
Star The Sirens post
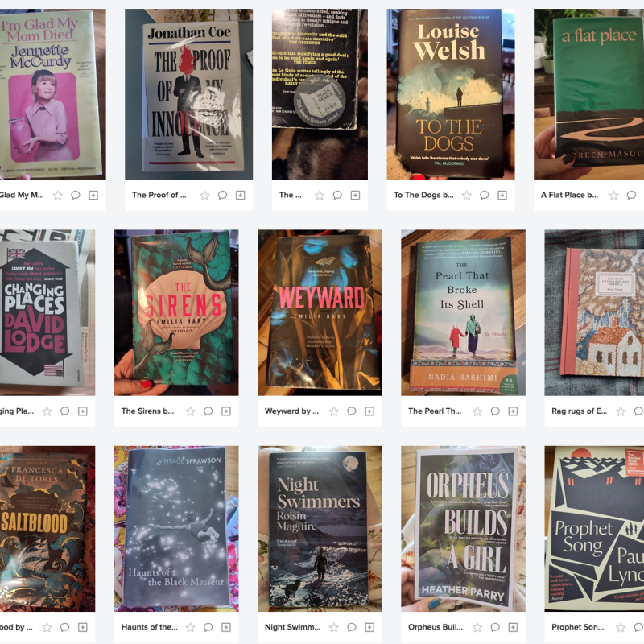[x=190, y=411]
